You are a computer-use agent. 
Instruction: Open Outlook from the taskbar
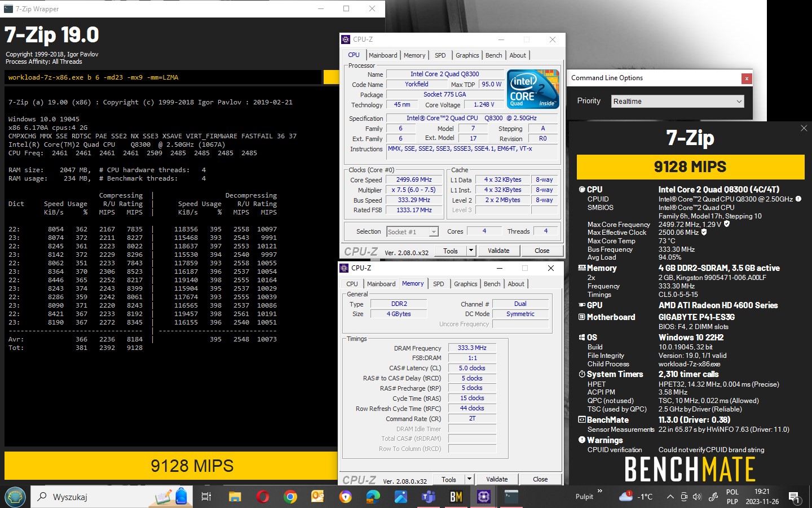(x=317, y=497)
